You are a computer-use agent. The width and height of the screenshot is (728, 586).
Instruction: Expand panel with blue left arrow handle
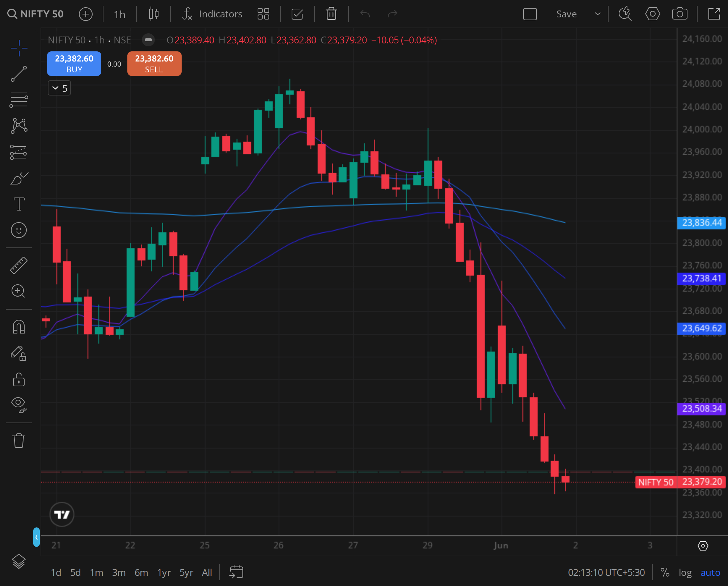(x=37, y=537)
